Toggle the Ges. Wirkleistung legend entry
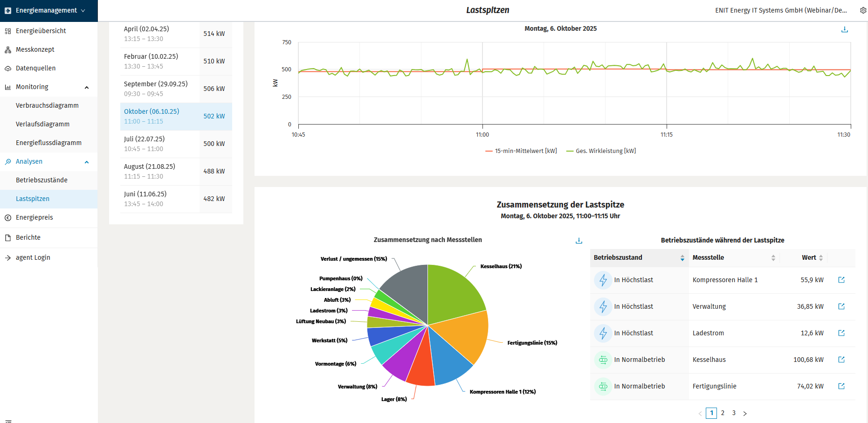 [601, 151]
